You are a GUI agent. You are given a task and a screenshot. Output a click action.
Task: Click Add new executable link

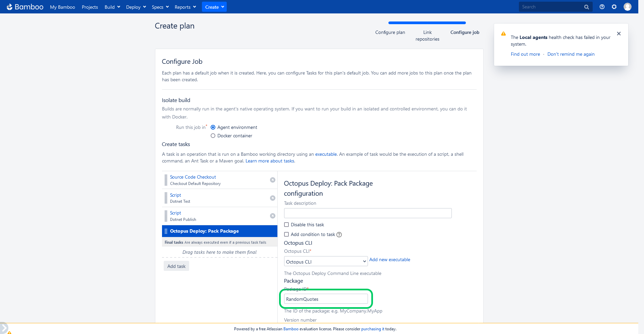tap(390, 260)
